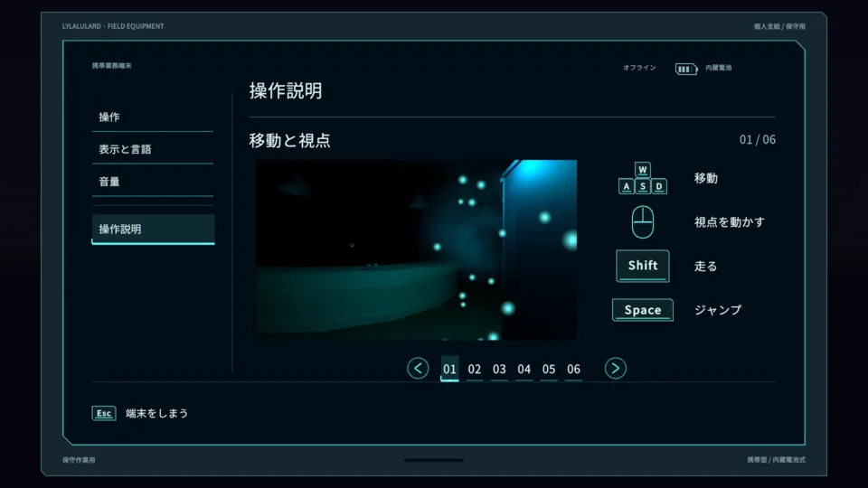Jump to tutorial page 03
Viewport: 868px width, 488px height.
point(499,369)
